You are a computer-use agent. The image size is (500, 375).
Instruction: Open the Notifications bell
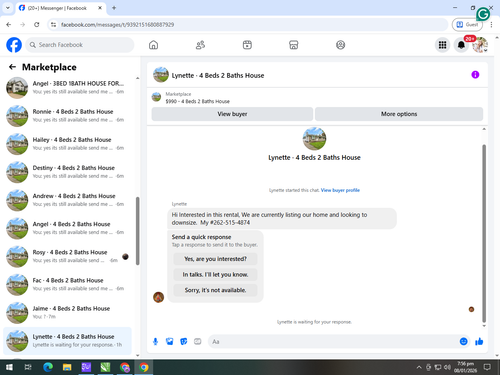coord(461,45)
